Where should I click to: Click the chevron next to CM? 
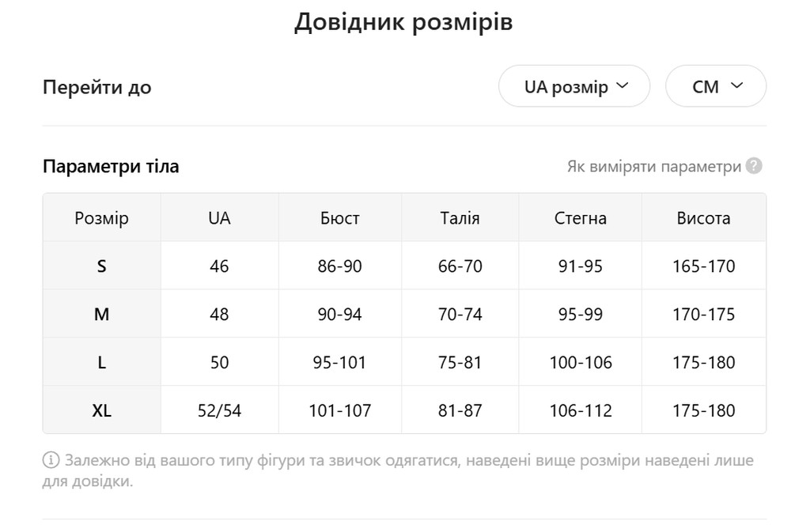pos(736,85)
